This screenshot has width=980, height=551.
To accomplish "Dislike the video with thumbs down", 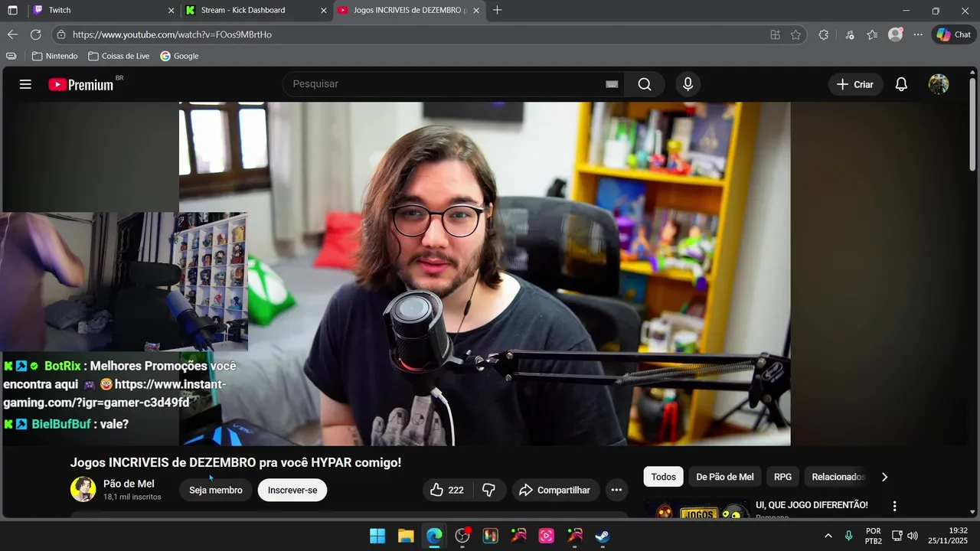I will (x=488, y=490).
